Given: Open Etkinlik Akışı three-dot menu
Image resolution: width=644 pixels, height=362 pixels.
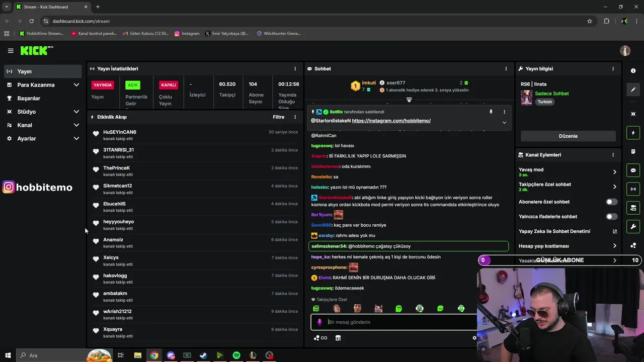Looking at the screenshot, I should [x=295, y=117].
